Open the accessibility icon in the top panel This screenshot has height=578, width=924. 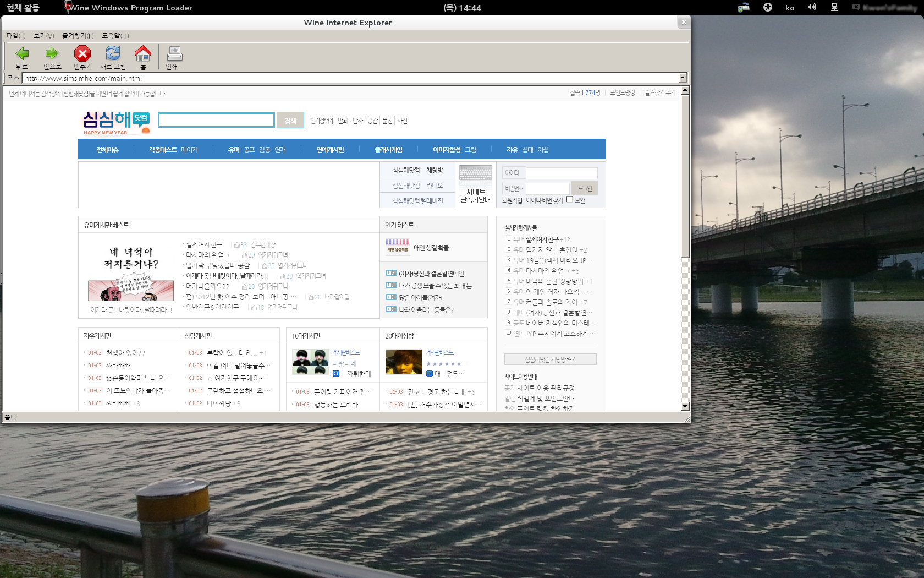(x=768, y=7)
